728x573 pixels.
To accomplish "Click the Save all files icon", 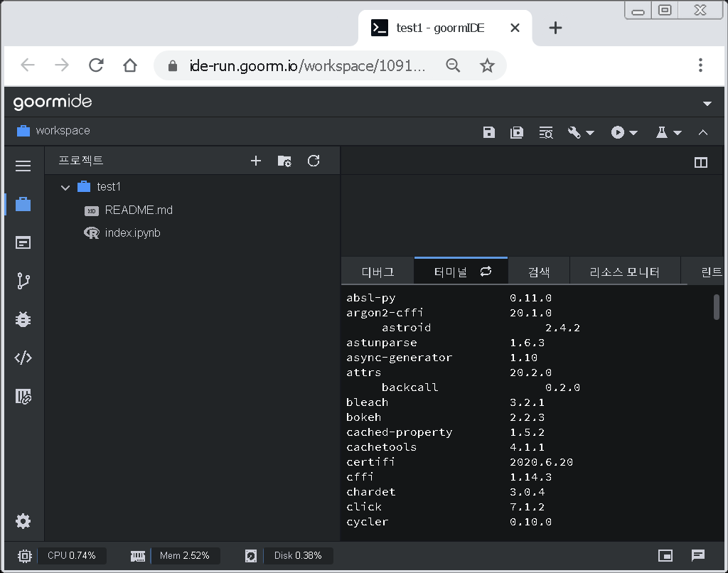I will pos(517,132).
